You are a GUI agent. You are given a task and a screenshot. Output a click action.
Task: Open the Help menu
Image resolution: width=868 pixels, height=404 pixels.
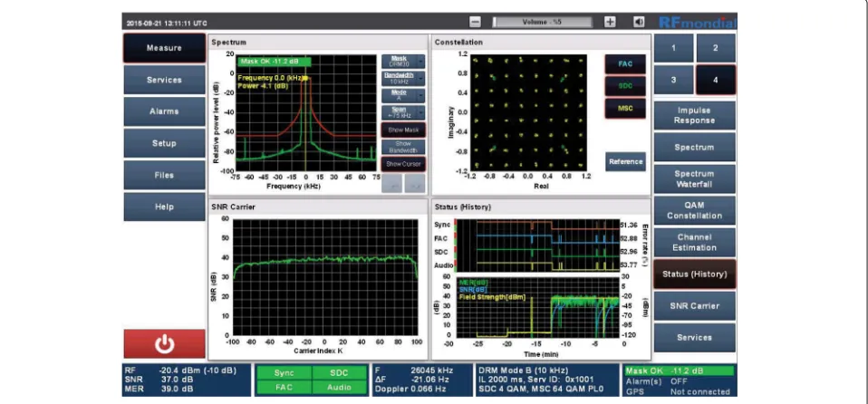tap(164, 207)
